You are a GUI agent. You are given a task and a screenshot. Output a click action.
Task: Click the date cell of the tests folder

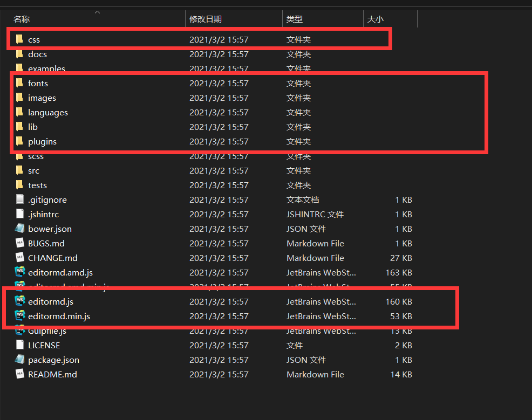tap(219, 185)
